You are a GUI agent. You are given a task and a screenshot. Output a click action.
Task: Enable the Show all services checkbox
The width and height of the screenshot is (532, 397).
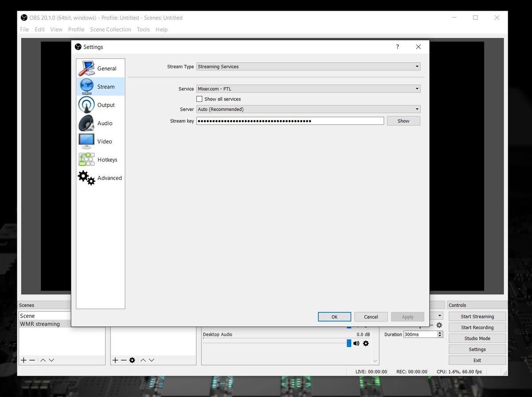point(199,99)
